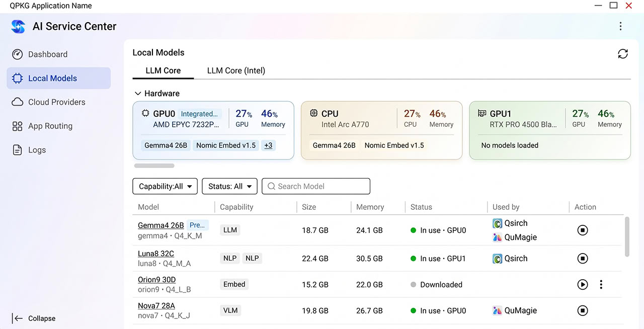Select Local Models in the sidebar
The image size is (644, 329).
58,78
